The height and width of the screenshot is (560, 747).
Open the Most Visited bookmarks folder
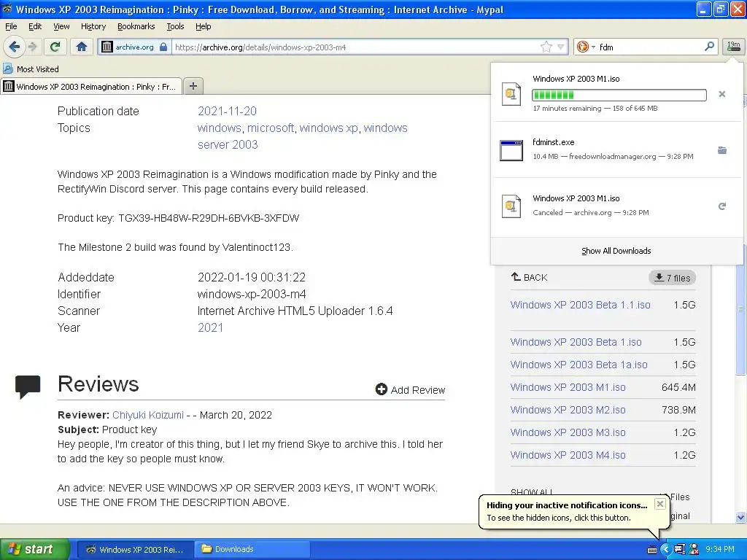pos(31,69)
